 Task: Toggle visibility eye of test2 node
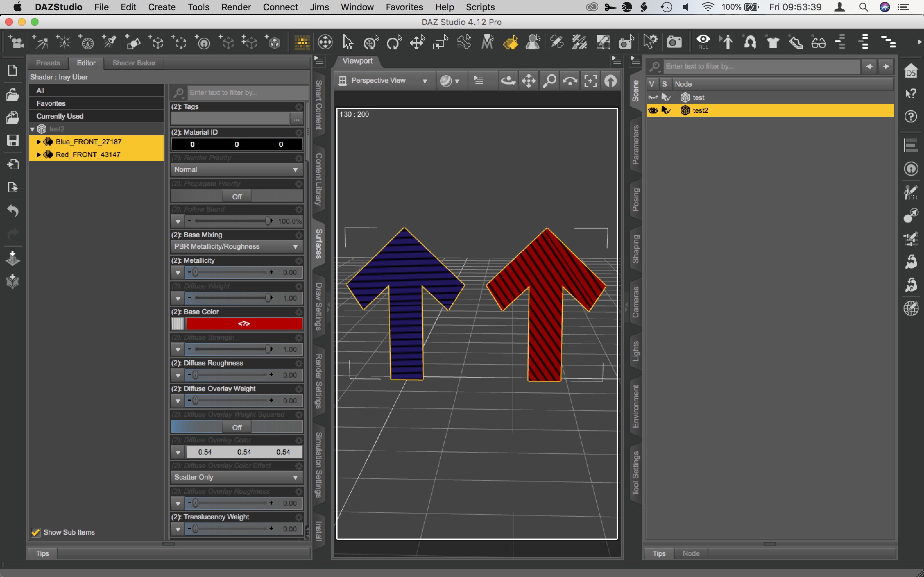point(653,110)
